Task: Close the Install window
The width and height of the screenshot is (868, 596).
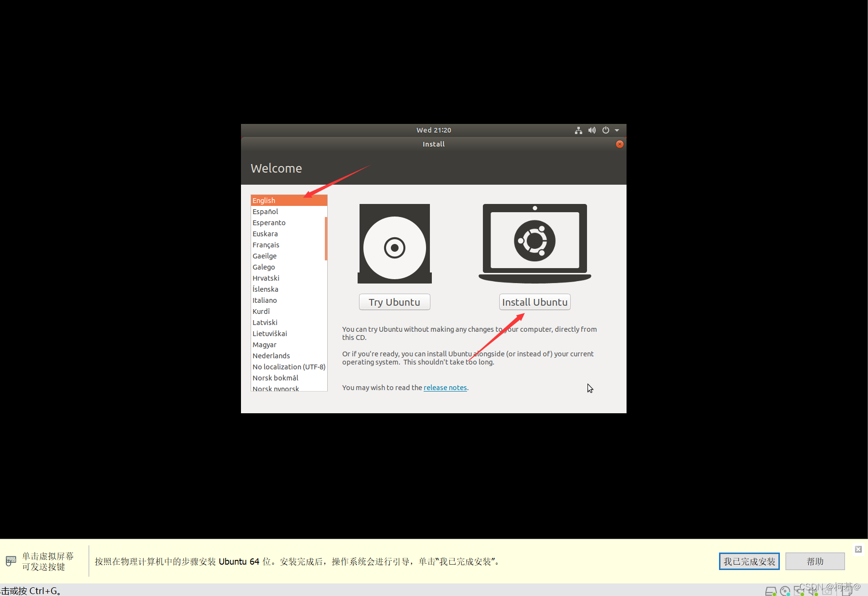Action: (x=620, y=144)
